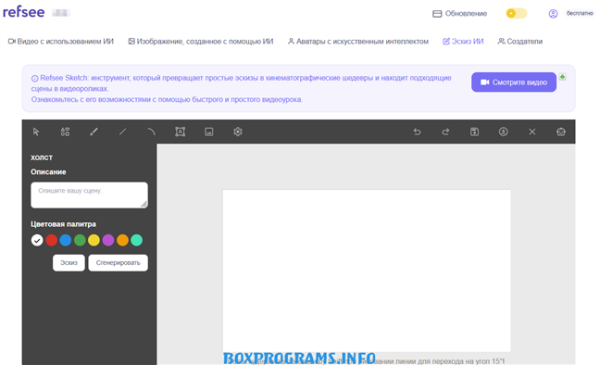This screenshot has width=600, height=365.
Task: Open Аватары с искусственным интеллектом tab
Action: [x=358, y=41]
